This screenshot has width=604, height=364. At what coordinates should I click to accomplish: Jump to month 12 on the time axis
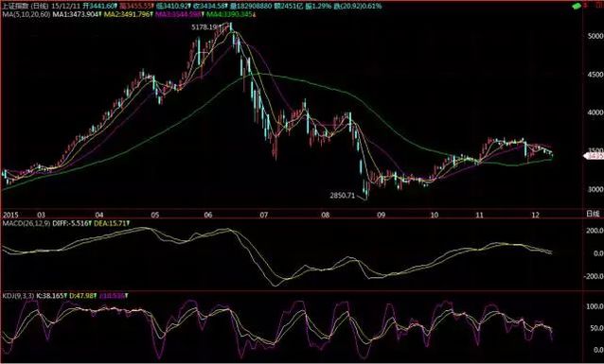coord(535,215)
